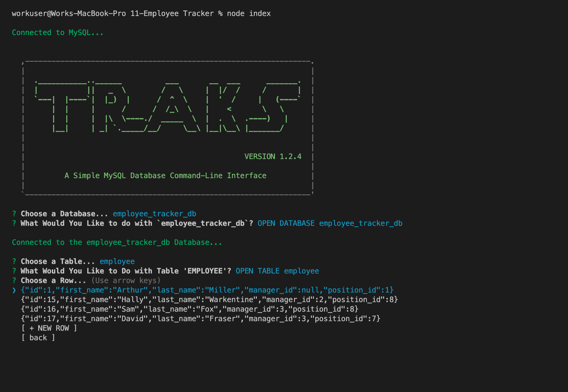The height and width of the screenshot is (392, 568).
Task: Click the 'Choose a Database...' prompt
Action: click(x=64, y=214)
